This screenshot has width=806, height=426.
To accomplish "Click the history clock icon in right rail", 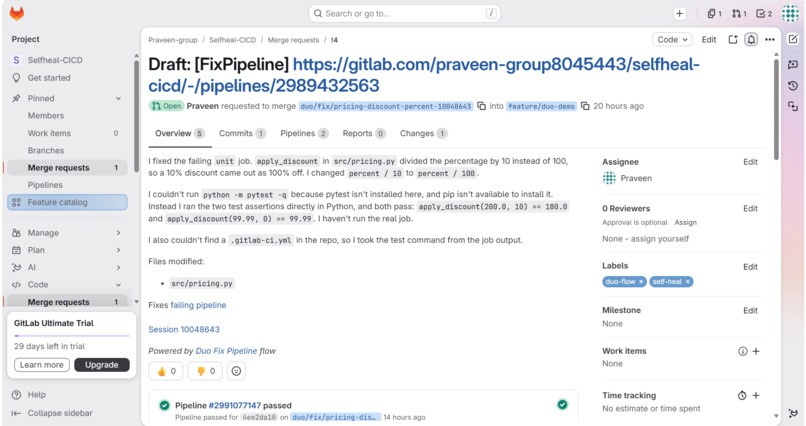I will 793,85.
